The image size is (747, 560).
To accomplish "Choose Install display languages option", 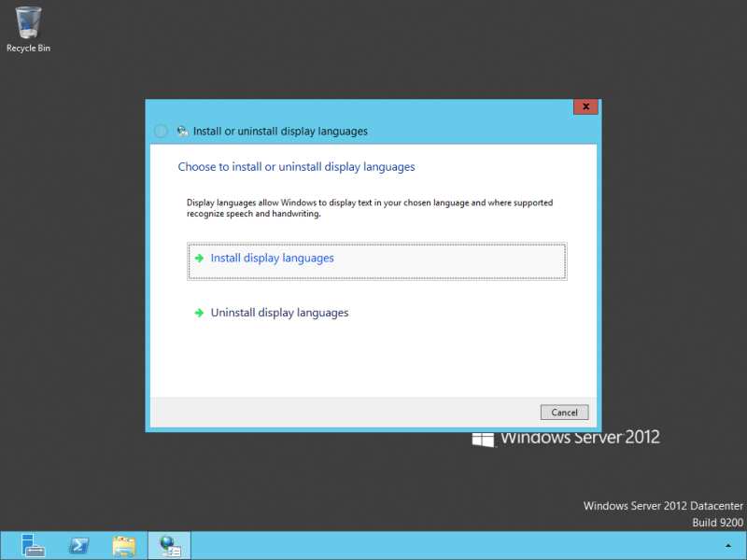I will coord(376,261).
